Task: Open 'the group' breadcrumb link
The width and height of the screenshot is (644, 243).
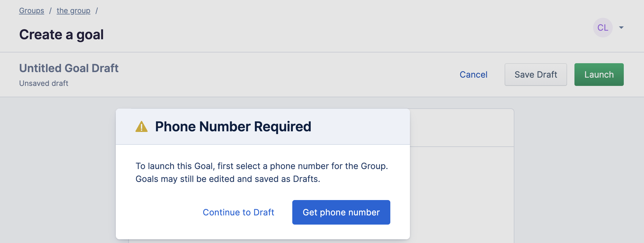Action: point(74,11)
